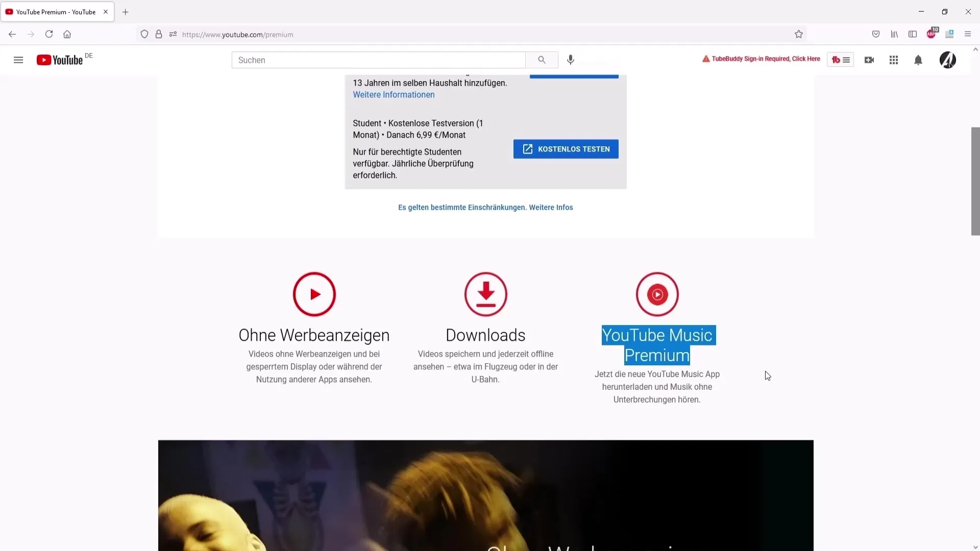Go to YouTube home via logo
This screenshot has width=980, height=551.
click(60, 60)
